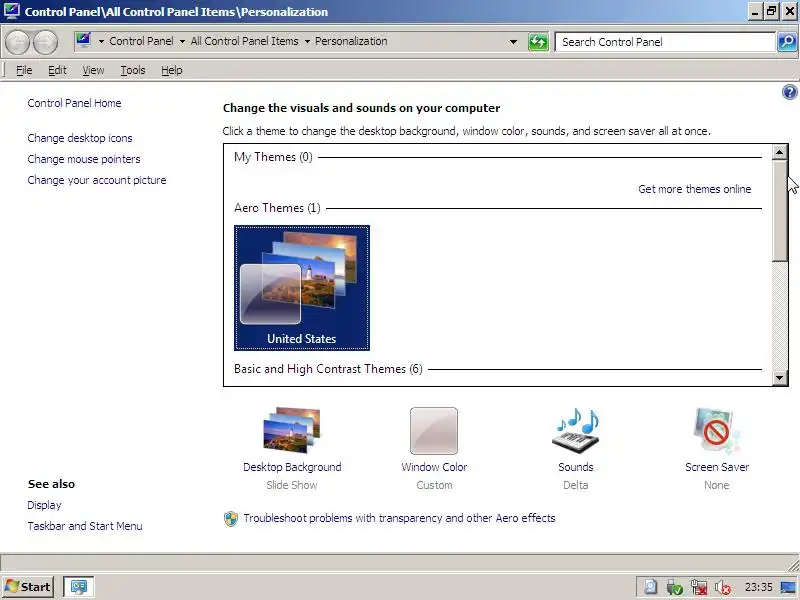The image size is (800, 600).
Task: Click the document search tray icon
Action: point(651,588)
